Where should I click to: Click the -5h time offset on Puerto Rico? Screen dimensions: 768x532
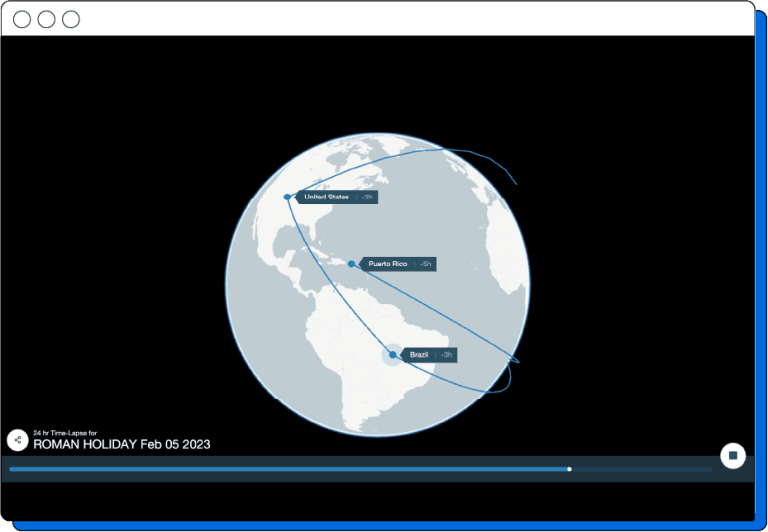[426, 264]
